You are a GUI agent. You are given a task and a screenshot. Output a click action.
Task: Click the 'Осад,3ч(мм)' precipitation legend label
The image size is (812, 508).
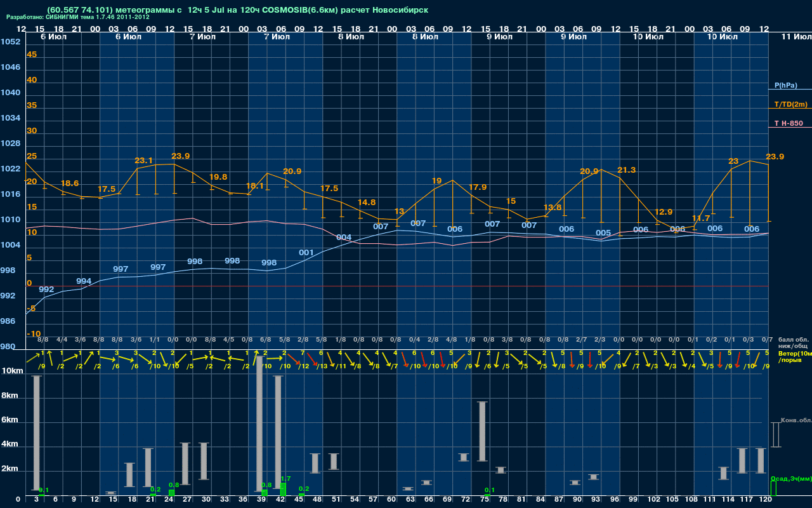tap(791, 479)
